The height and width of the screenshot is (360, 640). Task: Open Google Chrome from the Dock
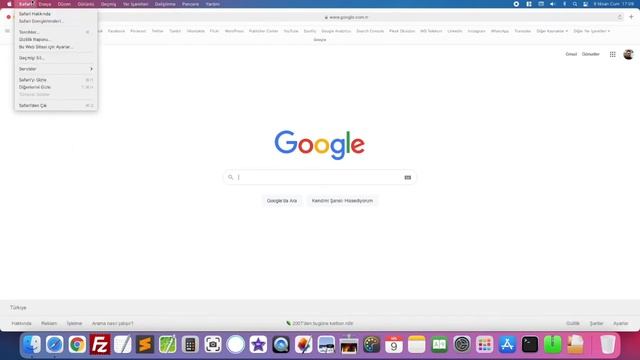coord(77,344)
